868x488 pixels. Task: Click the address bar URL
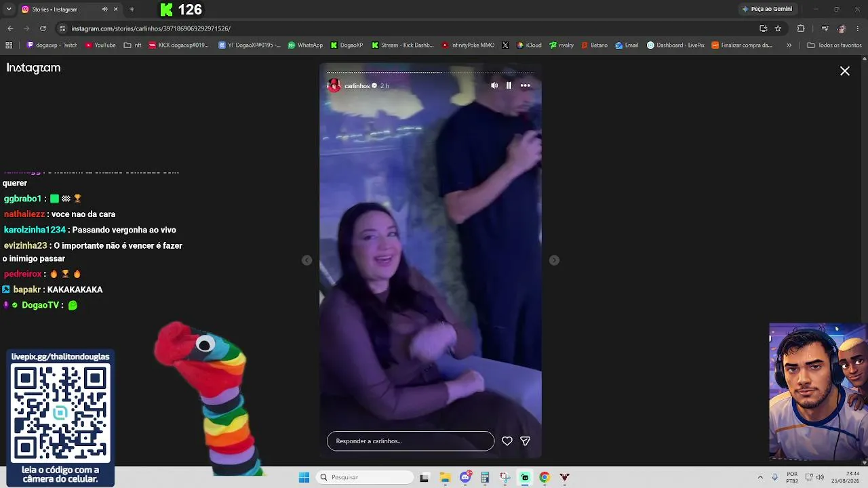tap(151, 28)
